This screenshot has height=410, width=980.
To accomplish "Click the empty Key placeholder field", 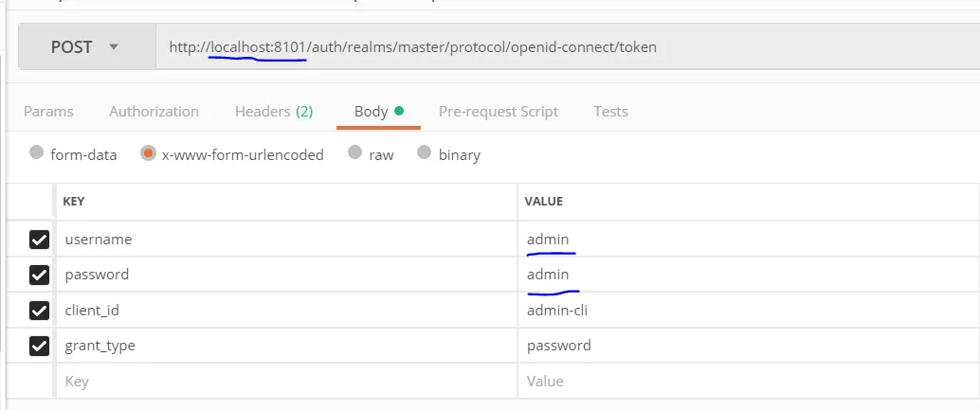I will click(x=284, y=382).
